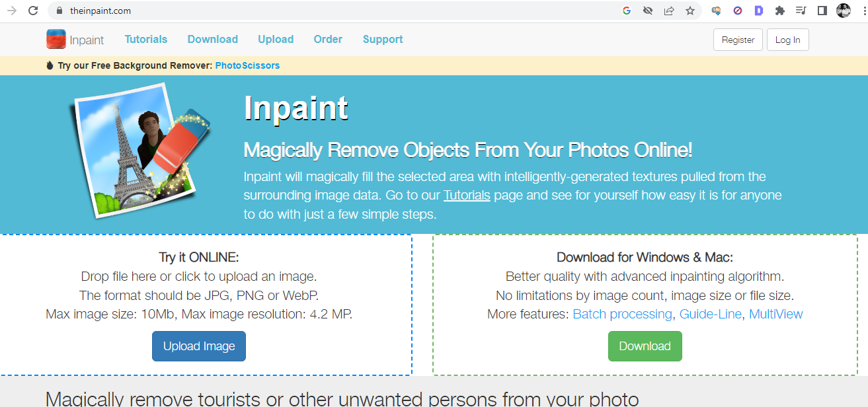Click the blue Upload Image button

coord(199,346)
